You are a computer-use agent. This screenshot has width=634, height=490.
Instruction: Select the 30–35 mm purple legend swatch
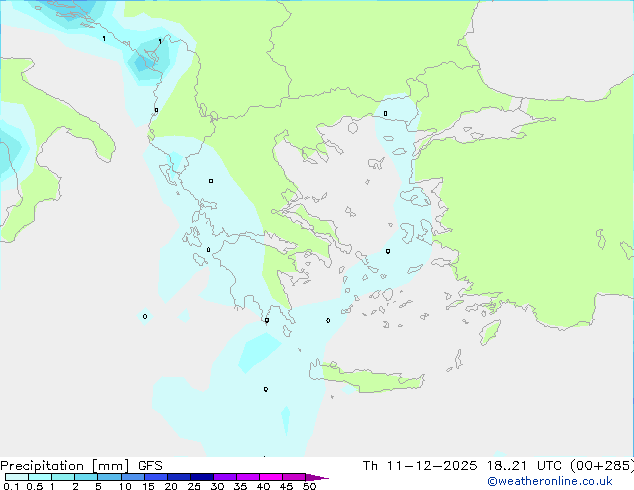pos(224,477)
